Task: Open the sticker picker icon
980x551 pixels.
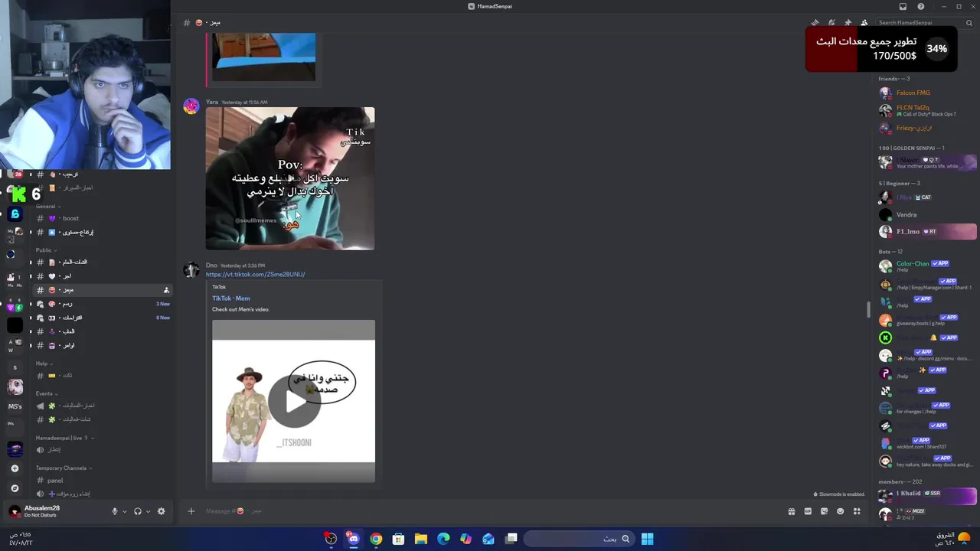Action: (x=824, y=511)
